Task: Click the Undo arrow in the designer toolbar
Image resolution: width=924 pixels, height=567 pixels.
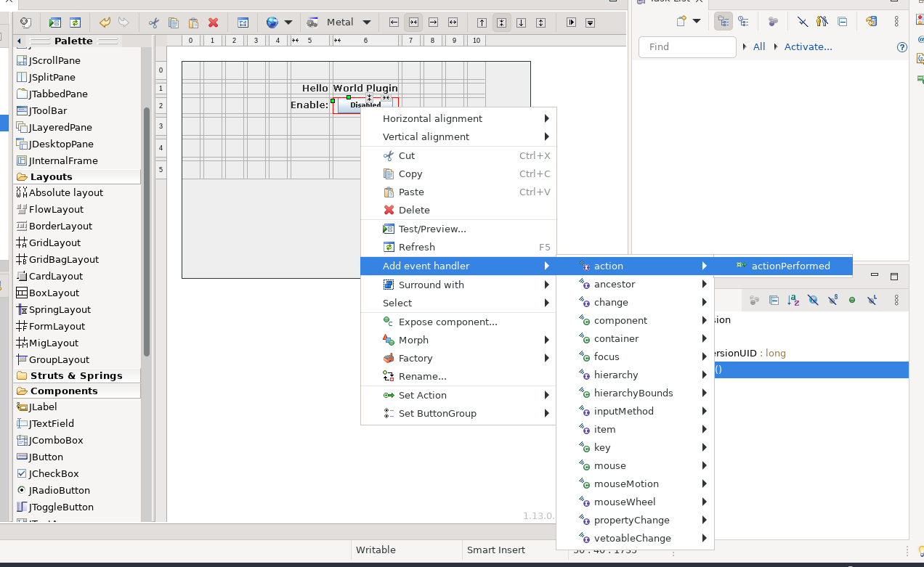Action: pyautogui.click(x=105, y=23)
